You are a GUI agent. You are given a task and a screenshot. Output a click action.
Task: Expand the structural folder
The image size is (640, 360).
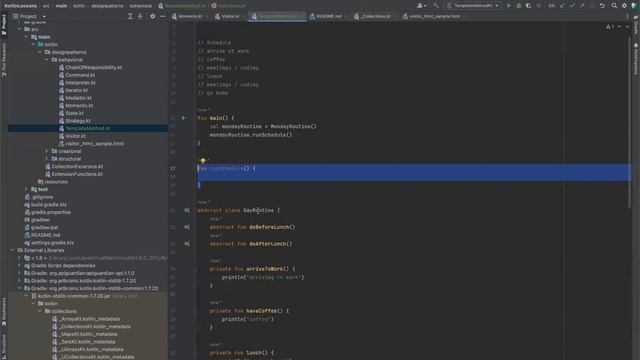(47, 159)
